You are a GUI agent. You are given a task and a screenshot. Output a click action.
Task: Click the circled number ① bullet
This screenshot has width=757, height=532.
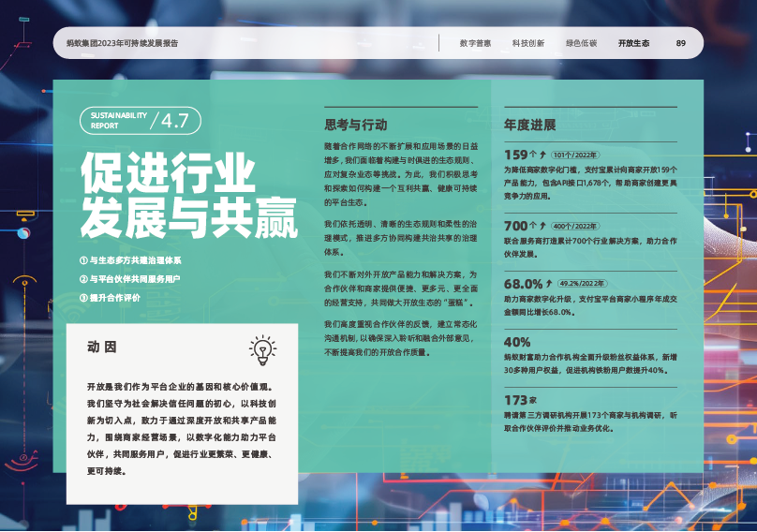tap(83, 260)
